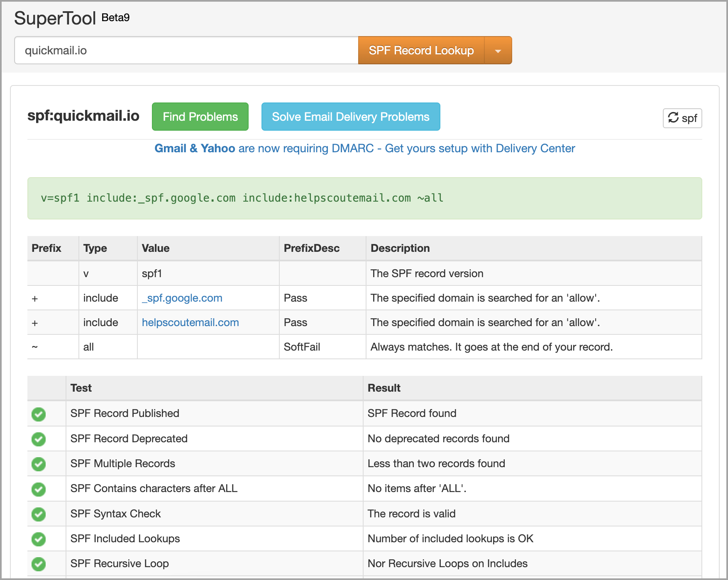
Task: Click 'No deprecated records found' result
Action: tap(439, 439)
